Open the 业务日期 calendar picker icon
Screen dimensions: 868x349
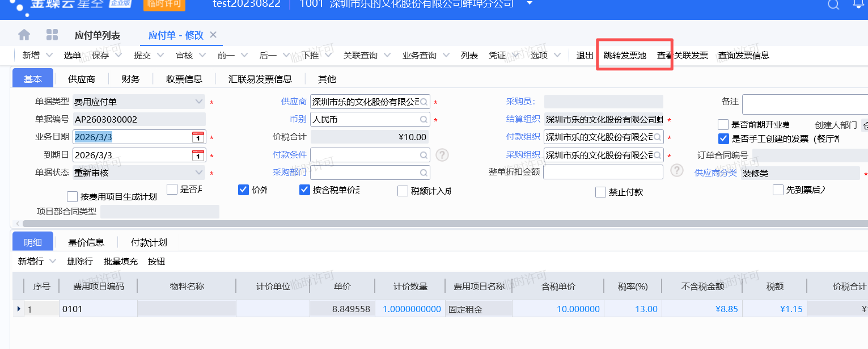198,137
